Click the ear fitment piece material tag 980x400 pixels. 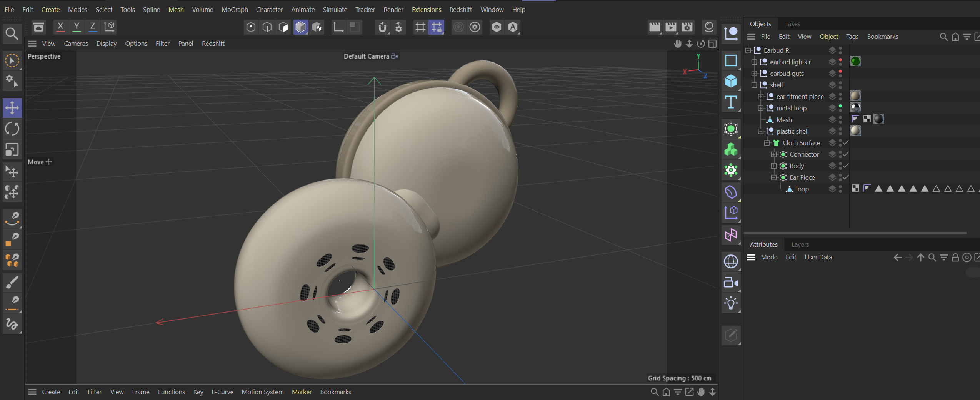coord(855,96)
